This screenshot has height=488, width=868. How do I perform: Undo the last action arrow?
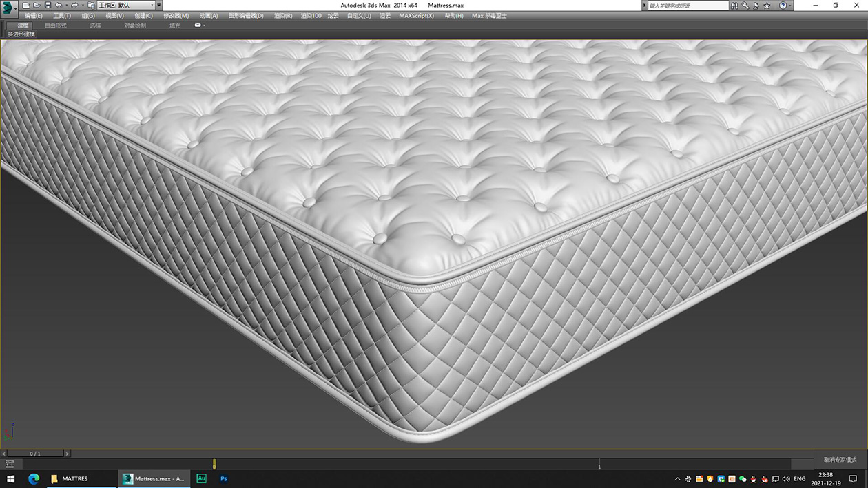pos(59,6)
